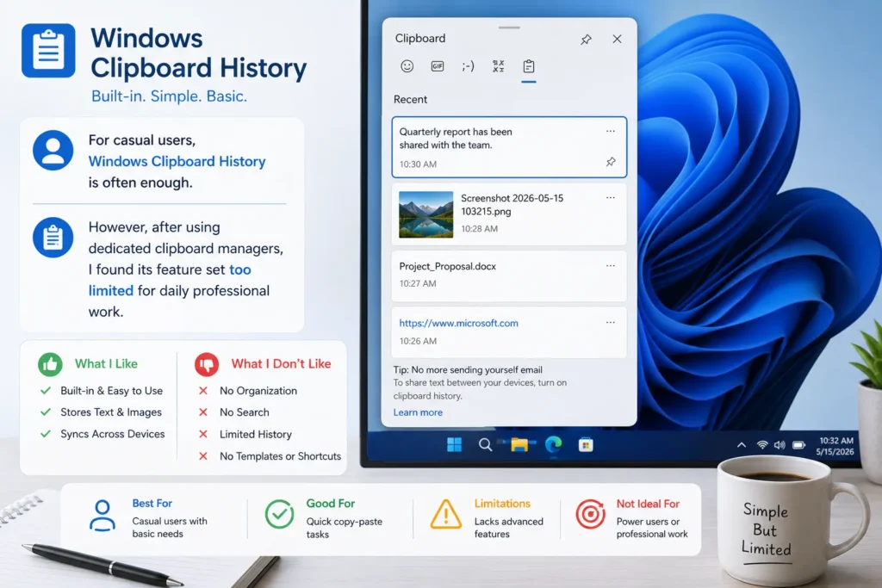Click the No Organization item
Screen dimensions: 882x588
258,391
